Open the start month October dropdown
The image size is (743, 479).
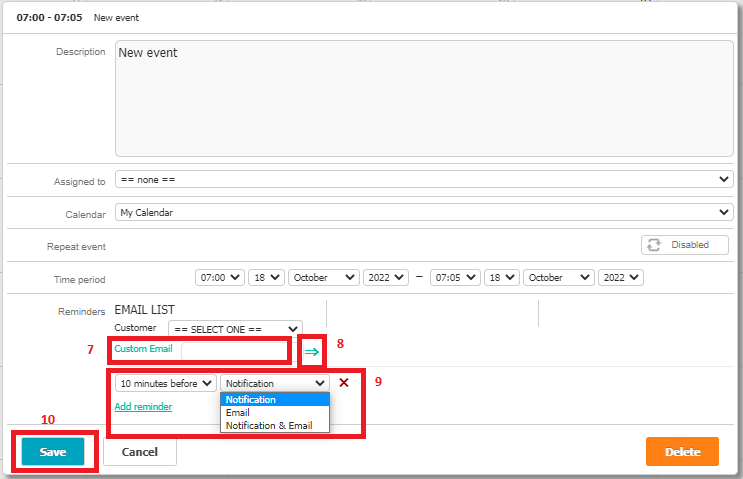tap(323, 278)
